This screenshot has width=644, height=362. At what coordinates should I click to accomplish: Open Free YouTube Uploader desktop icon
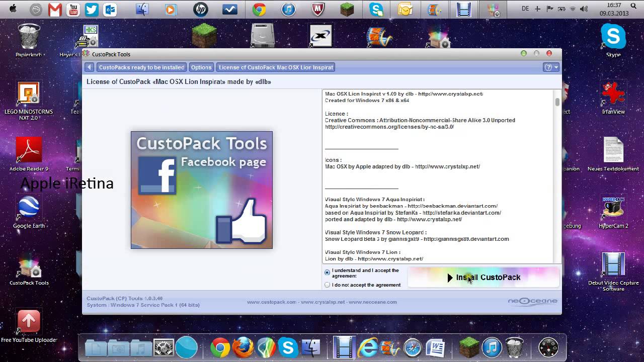pyautogui.click(x=29, y=326)
